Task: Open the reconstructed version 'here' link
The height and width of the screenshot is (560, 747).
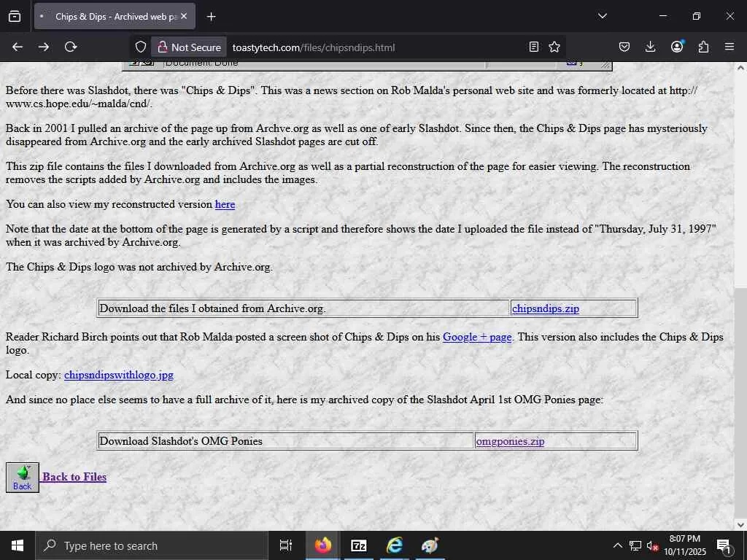Action: tap(225, 204)
